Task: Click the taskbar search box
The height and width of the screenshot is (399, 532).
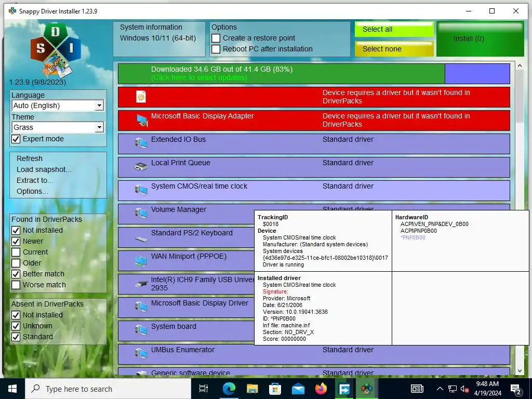Action: coord(108,389)
